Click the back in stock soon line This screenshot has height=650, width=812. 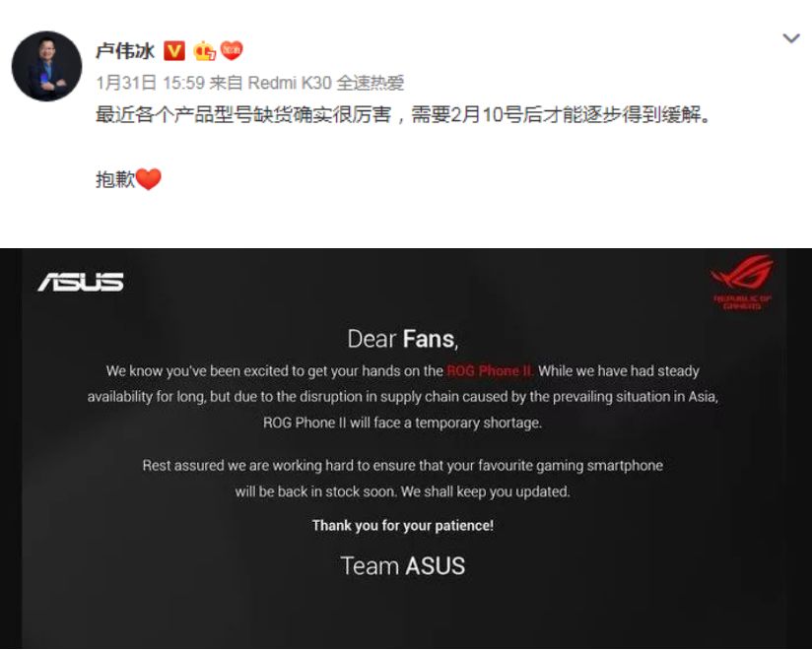click(402, 491)
